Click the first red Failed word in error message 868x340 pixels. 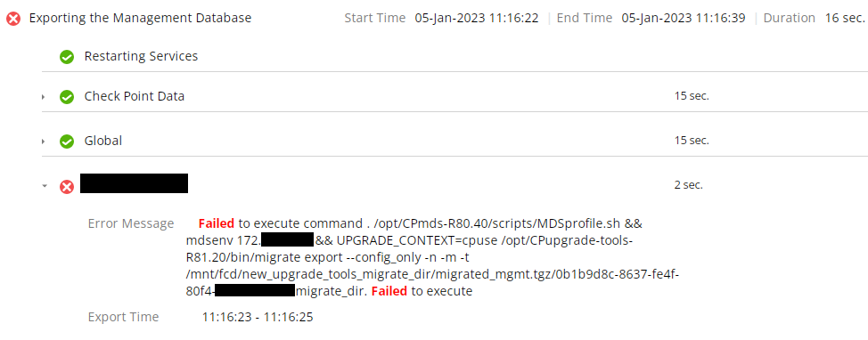pos(217,224)
